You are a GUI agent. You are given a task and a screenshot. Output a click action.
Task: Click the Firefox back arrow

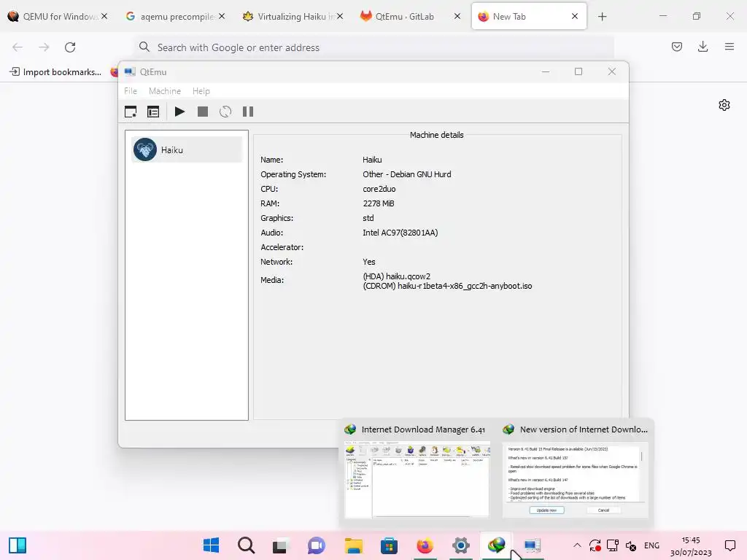pyautogui.click(x=18, y=47)
